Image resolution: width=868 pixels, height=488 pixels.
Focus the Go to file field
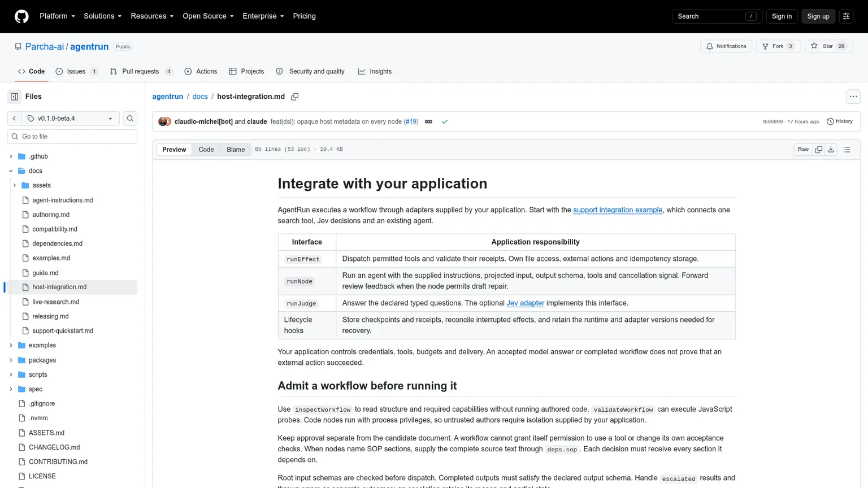click(72, 137)
